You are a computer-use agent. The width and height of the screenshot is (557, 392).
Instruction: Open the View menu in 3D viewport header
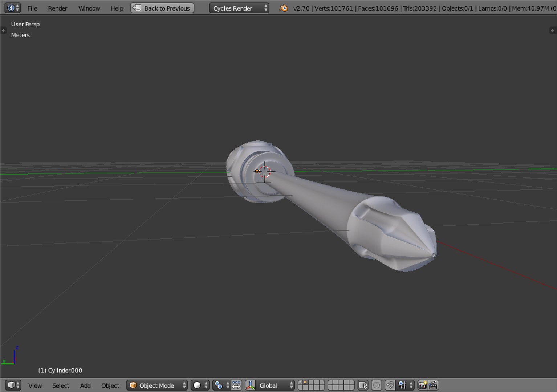(x=35, y=385)
